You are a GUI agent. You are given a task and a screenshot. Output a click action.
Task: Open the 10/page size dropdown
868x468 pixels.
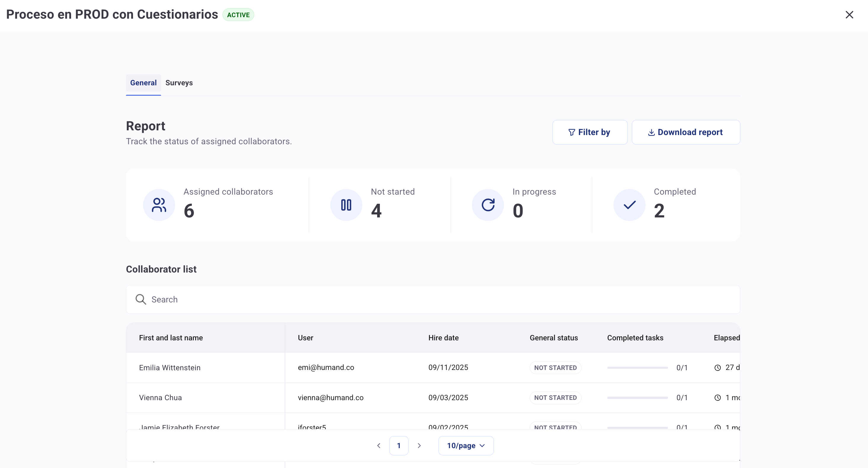[x=466, y=445]
